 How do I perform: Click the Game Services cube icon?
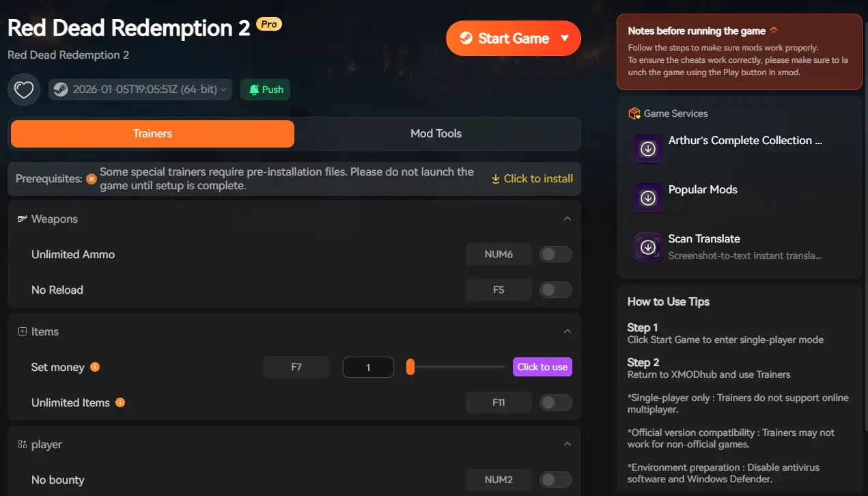[633, 113]
